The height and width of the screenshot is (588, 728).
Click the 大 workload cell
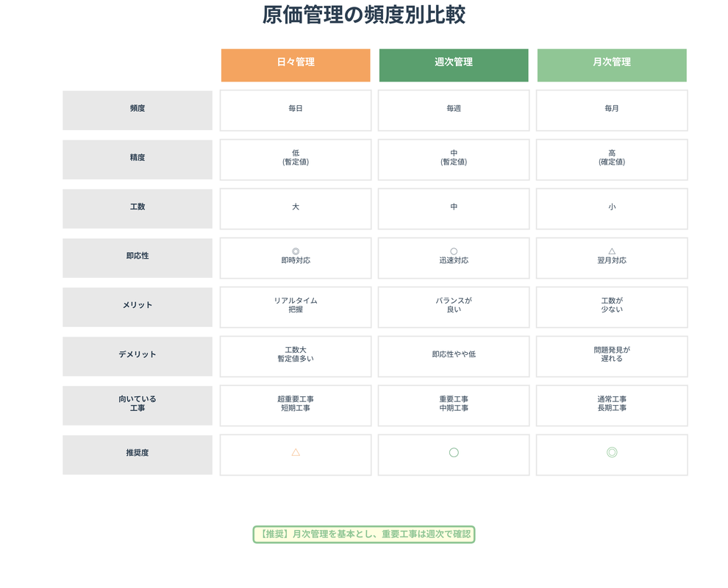[296, 209]
